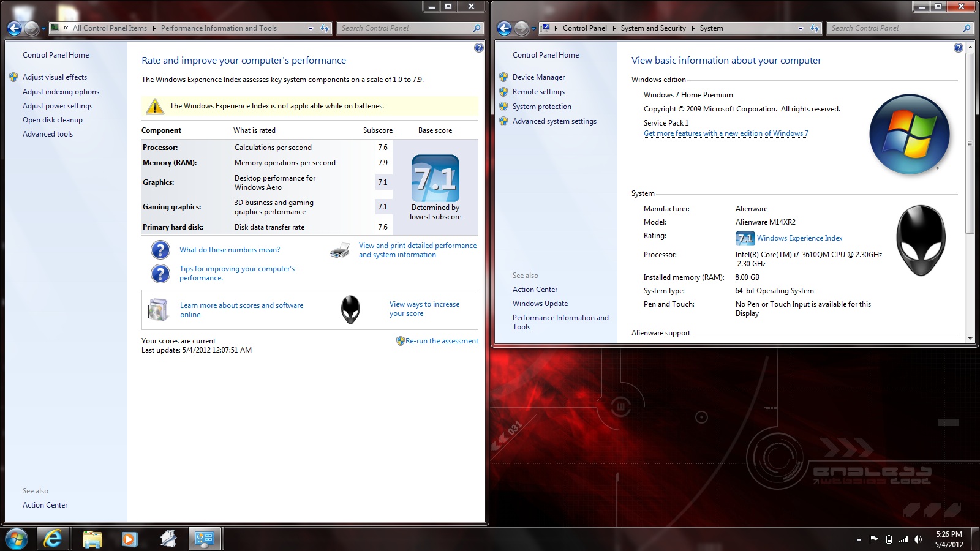Screen dimensions: 980x551
Task: Open the Windows Start orb
Action: [17, 539]
